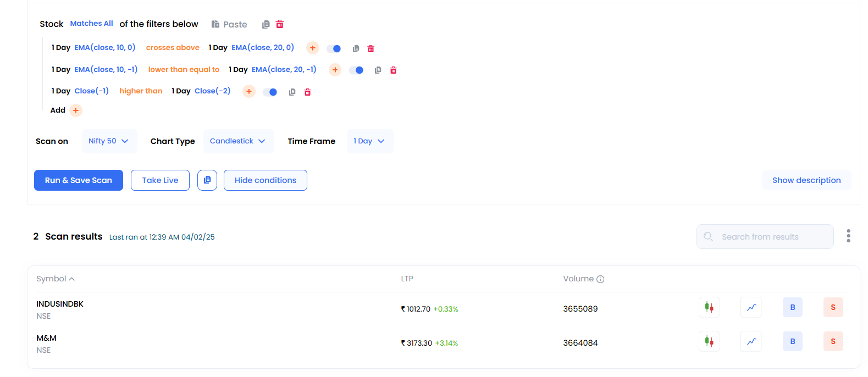
Task: Add condition plus on lower than equal row
Action: tap(335, 70)
